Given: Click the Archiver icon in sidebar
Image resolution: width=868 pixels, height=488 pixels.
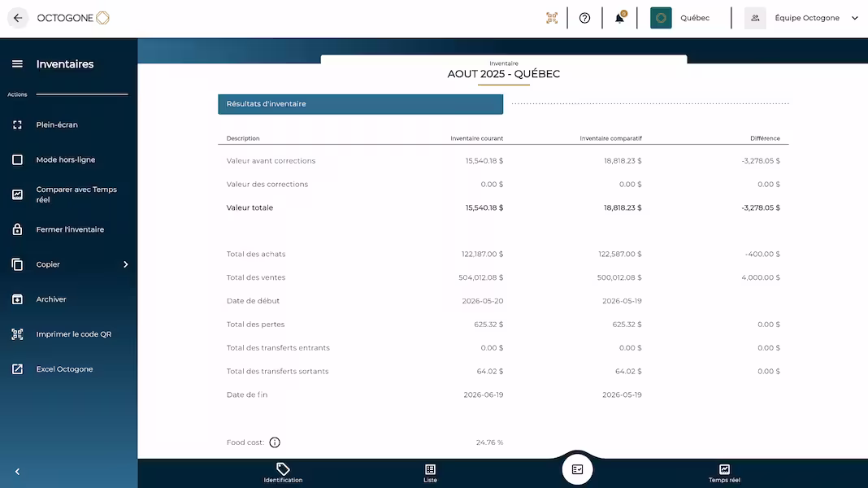Looking at the screenshot, I should click(x=17, y=299).
